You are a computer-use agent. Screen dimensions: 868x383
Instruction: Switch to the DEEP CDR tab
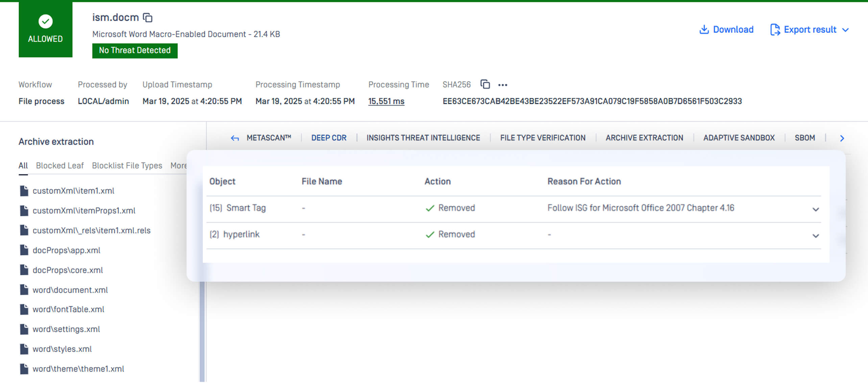point(329,138)
